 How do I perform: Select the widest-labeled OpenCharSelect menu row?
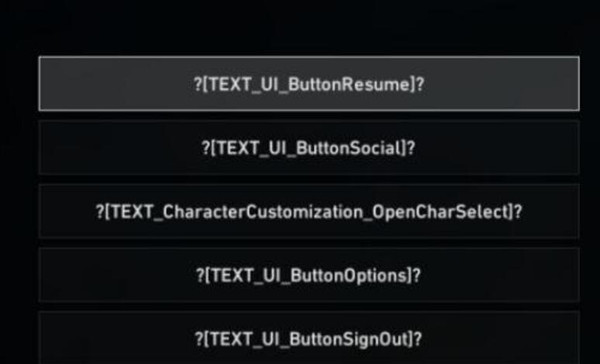click(309, 212)
